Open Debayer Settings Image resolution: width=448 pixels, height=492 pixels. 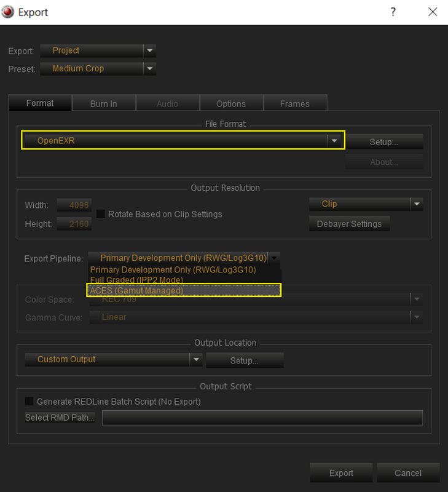(349, 224)
